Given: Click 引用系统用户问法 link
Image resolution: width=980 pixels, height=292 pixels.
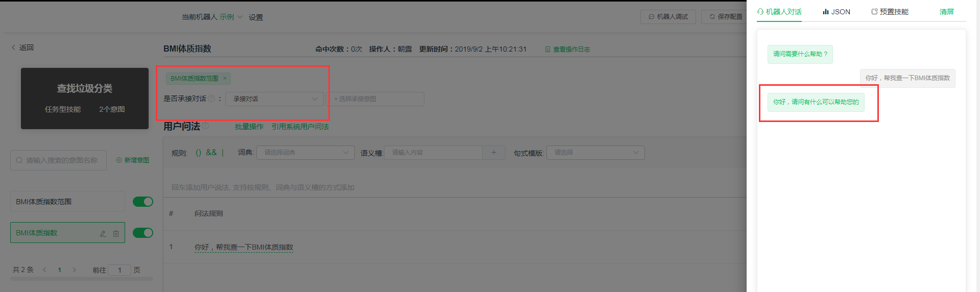Looking at the screenshot, I should click(300, 127).
